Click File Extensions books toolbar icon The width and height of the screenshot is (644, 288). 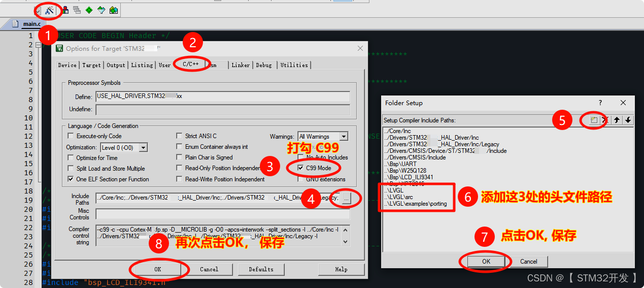(x=65, y=10)
